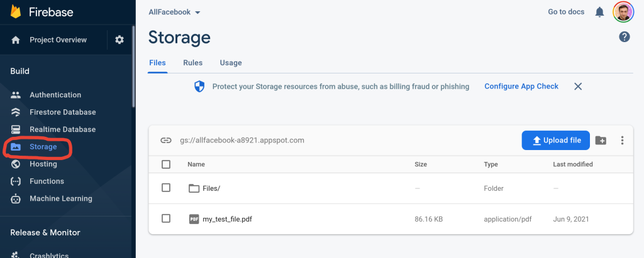Image resolution: width=644 pixels, height=258 pixels.
Task: Click the Storage image icon in sidebar
Action: (x=16, y=147)
